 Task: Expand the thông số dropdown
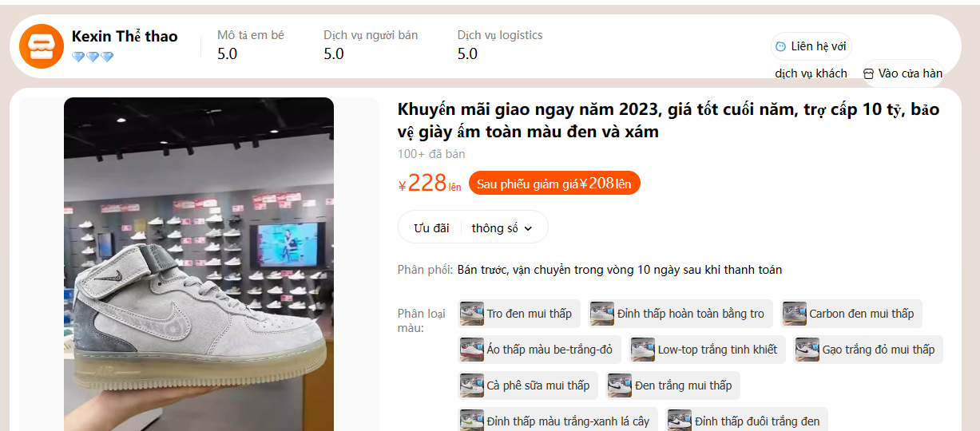pyautogui.click(x=502, y=228)
